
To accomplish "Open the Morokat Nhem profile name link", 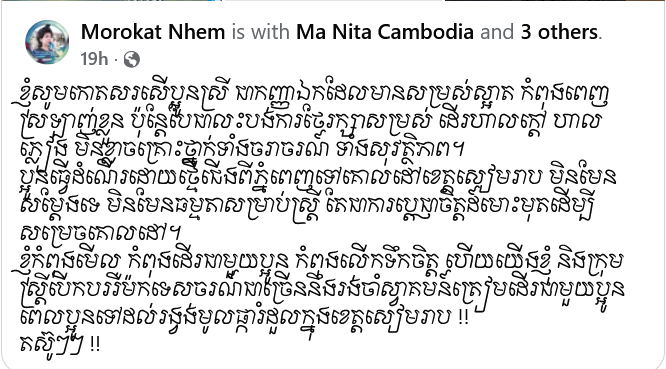I will (x=153, y=32).
